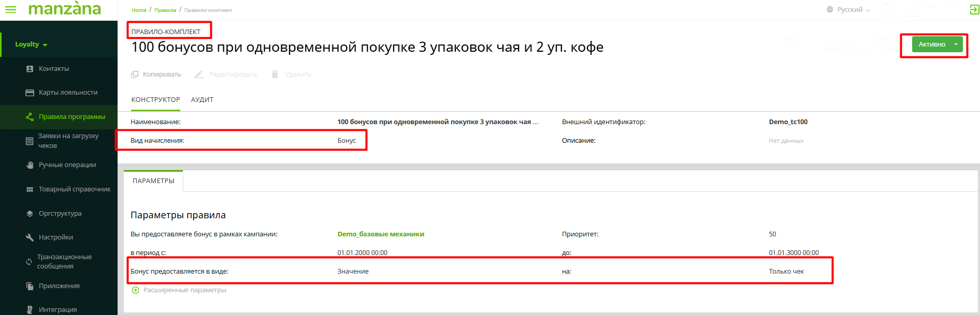
Task: Click the Значение bonus form value
Action: tap(353, 272)
